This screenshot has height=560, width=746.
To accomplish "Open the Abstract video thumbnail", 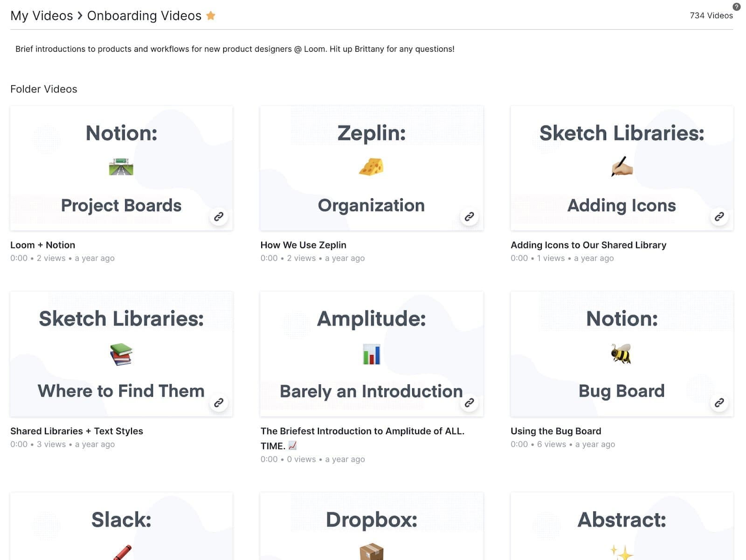I will coord(622,527).
